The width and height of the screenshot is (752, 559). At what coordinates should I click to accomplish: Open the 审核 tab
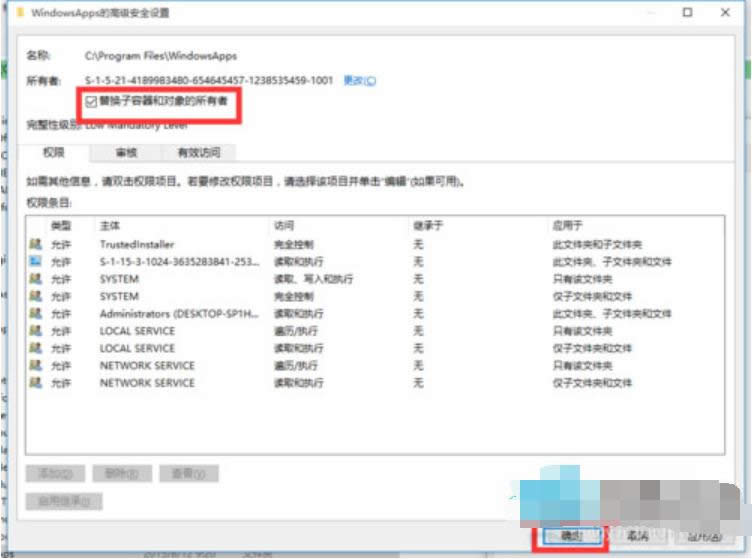[x=126, y=153]
